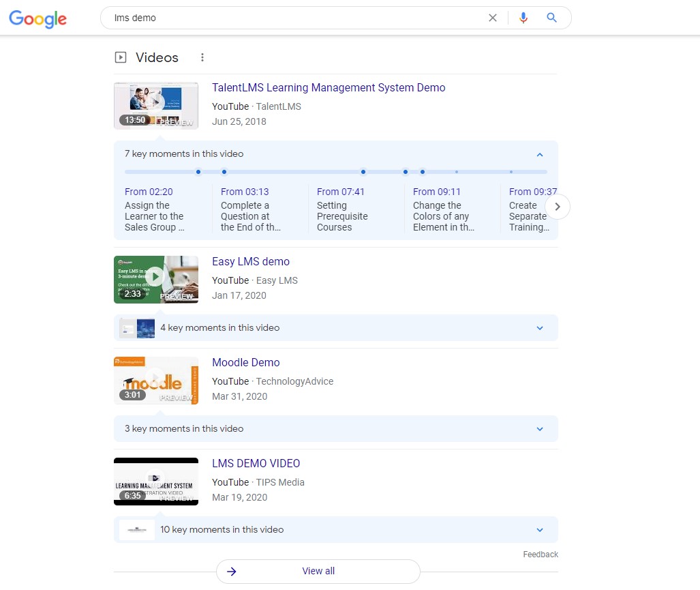This screenshot has width=700, height=590.
Task: Open the Moodle Demo link
Action: pyautogui.click(x=246, y=363)
